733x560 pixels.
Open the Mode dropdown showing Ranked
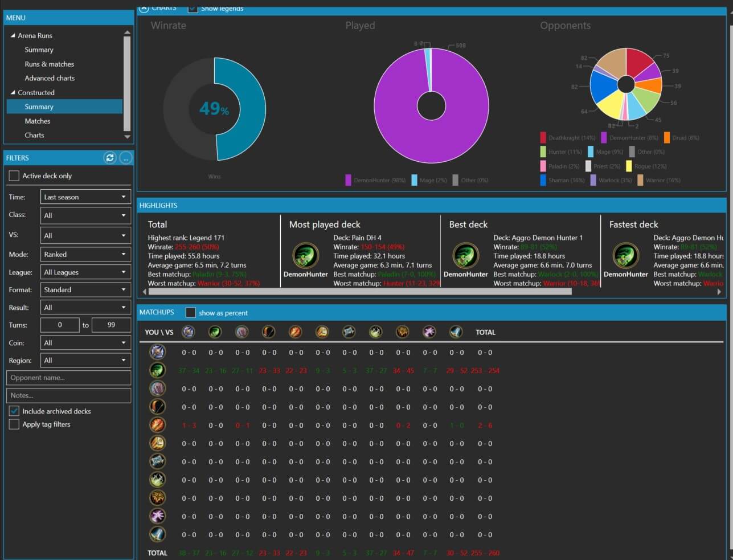coord(85,254)
